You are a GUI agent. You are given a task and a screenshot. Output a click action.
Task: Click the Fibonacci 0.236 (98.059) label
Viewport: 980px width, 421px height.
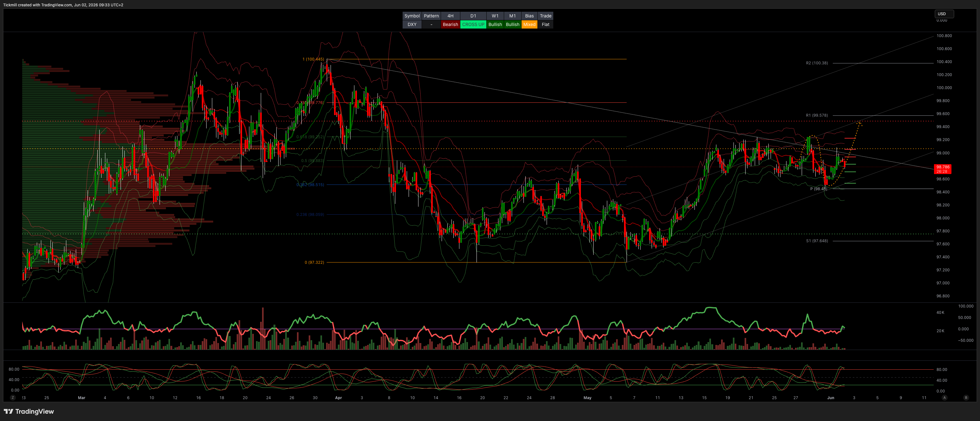[310, 215]
